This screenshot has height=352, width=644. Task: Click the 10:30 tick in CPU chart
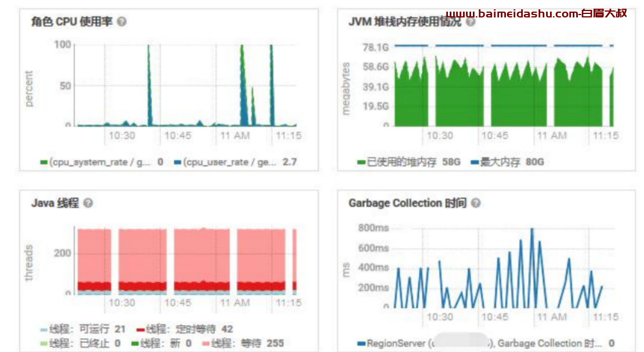(122, 136)
